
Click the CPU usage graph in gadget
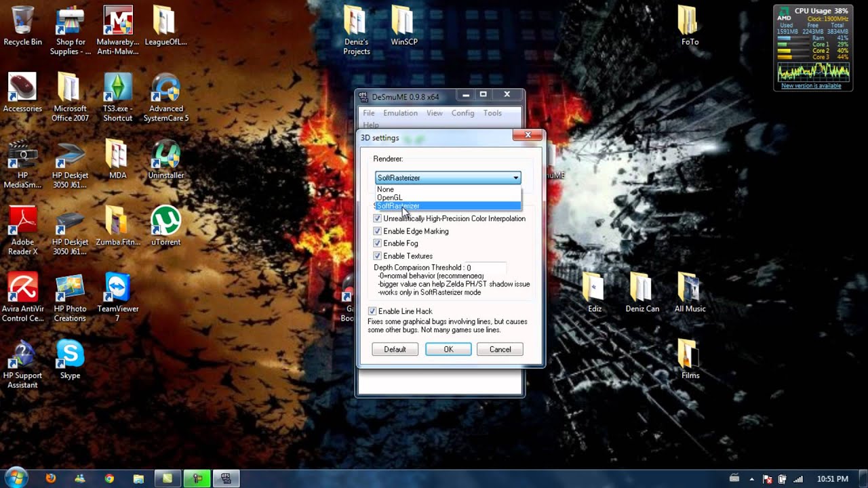813,71
